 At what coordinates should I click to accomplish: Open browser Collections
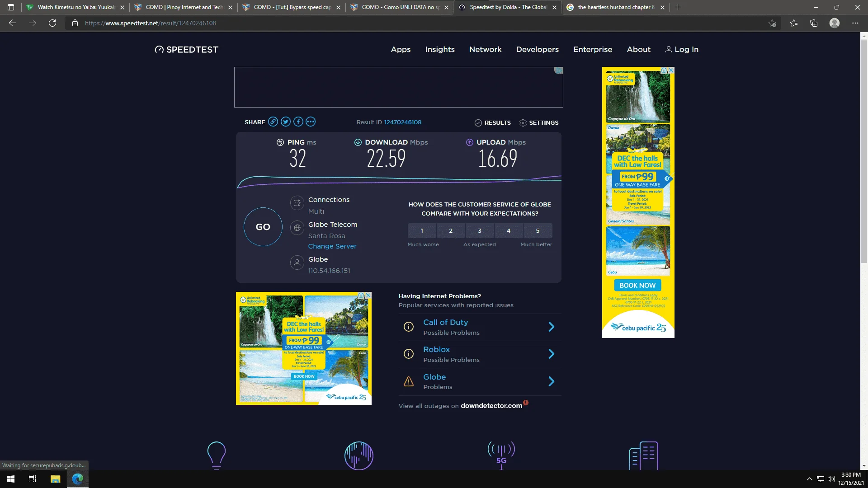814,23
